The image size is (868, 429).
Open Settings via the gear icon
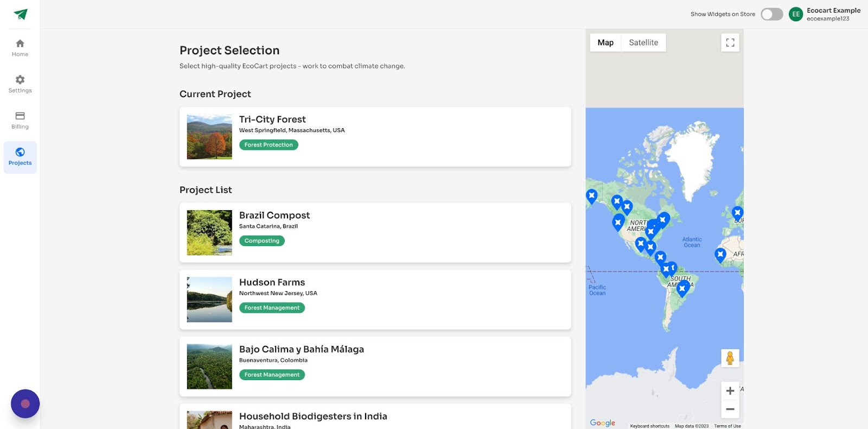coord(20,80)
